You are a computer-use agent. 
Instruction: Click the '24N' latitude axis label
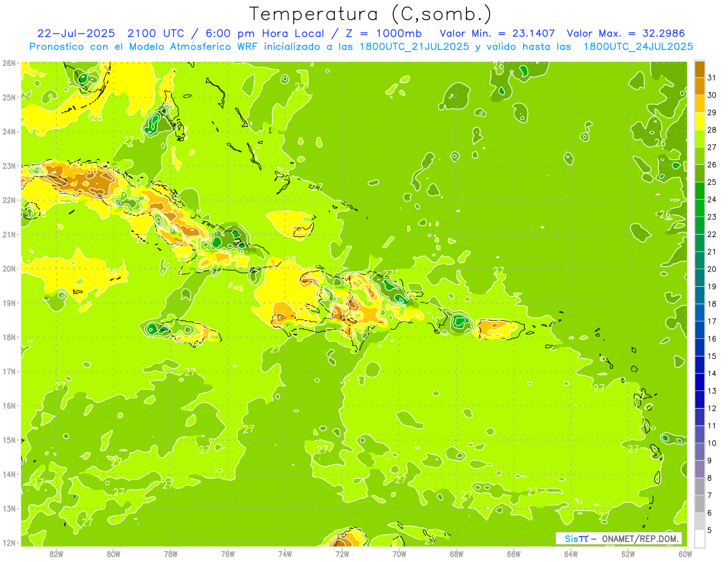tap(9, 132)
